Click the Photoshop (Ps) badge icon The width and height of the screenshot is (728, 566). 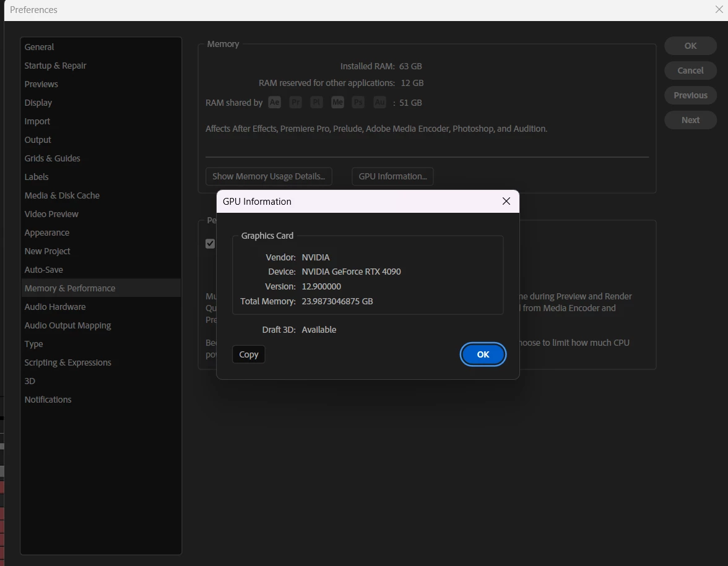[358, 102]
